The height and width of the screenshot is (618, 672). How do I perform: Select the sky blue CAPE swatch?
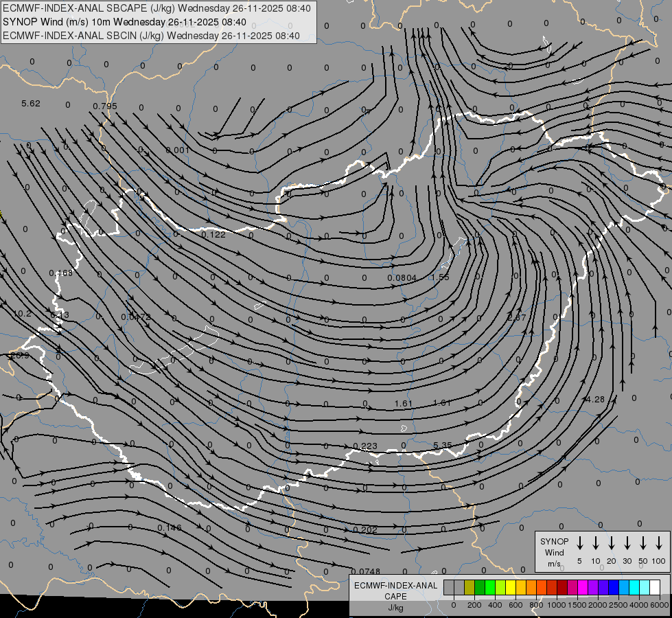coord(623,587)
